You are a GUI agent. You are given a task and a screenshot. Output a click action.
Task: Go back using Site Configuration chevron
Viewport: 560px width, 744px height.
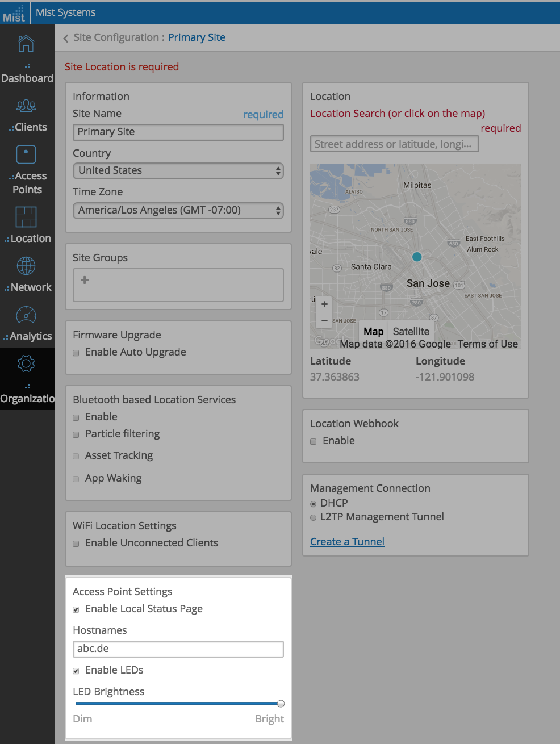66,38
